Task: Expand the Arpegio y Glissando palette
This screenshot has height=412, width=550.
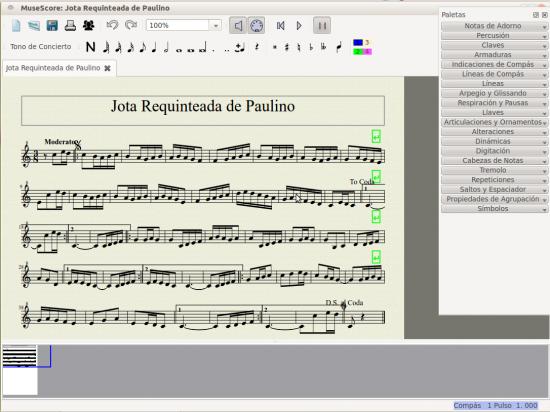Action: point(494,93)
